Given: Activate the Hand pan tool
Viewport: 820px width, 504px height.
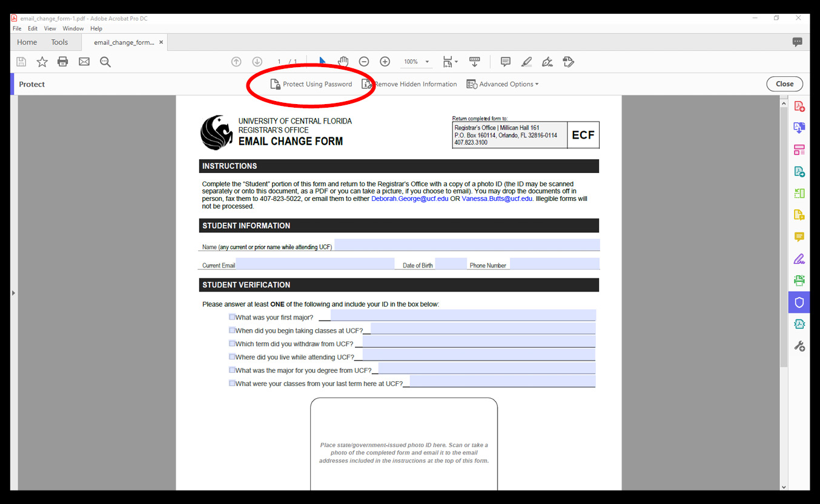Looking at the screenshot, I should [343, 62].
